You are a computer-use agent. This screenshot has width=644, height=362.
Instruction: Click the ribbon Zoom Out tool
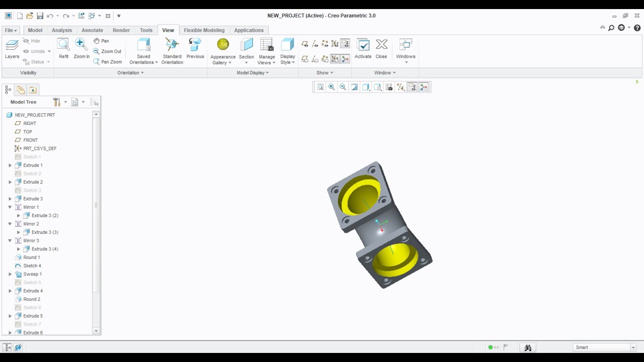107,51
